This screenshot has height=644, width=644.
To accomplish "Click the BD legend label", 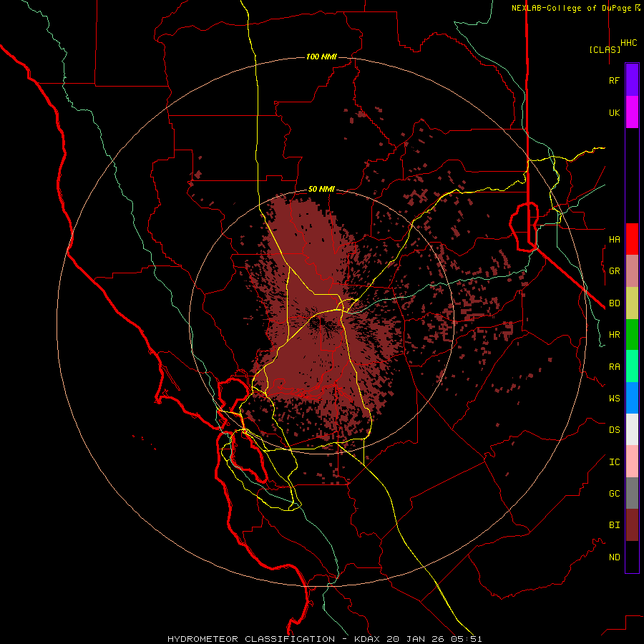I will [614, 303].
